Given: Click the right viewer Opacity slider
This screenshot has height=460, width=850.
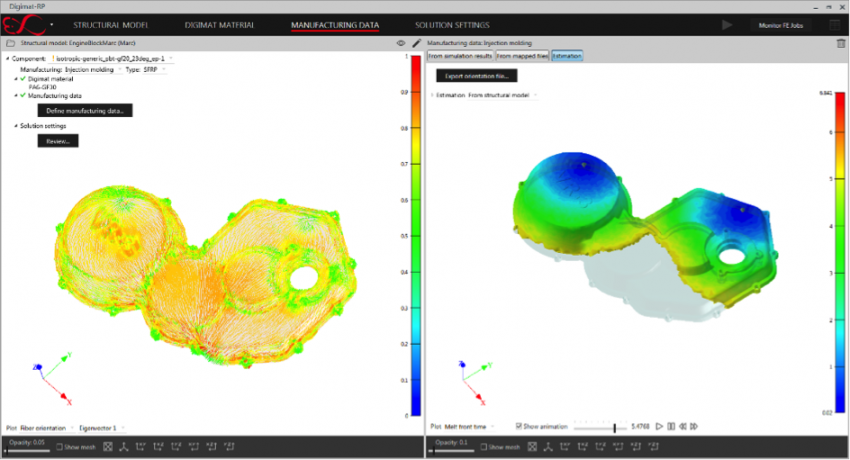Looking at the screenshot, I should pos(450,451).
